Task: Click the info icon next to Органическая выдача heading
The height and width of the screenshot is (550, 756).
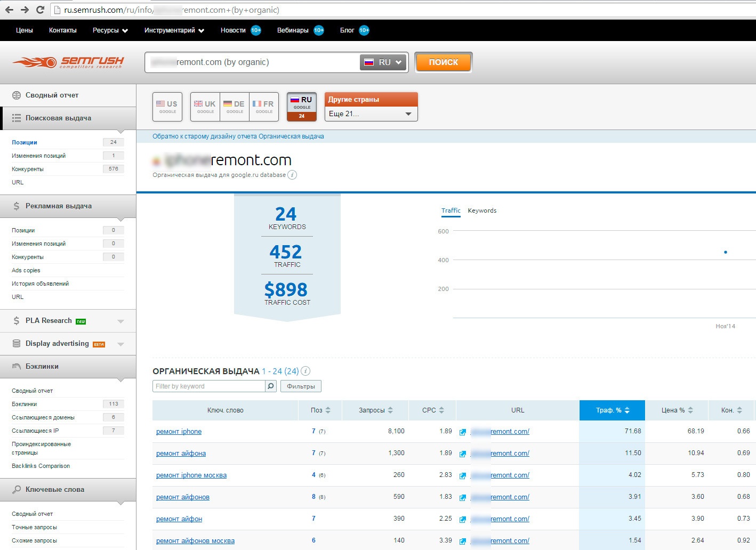Action: pos(305,371)
